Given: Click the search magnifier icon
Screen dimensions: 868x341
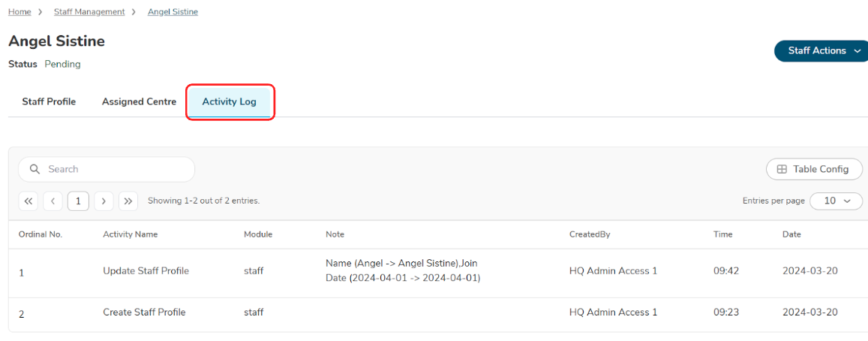Looking at the screenshot, I should [x=35, y=170].
